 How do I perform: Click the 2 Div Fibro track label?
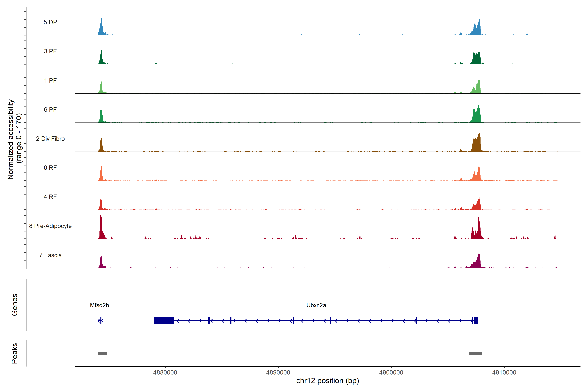tap(50, 139)
